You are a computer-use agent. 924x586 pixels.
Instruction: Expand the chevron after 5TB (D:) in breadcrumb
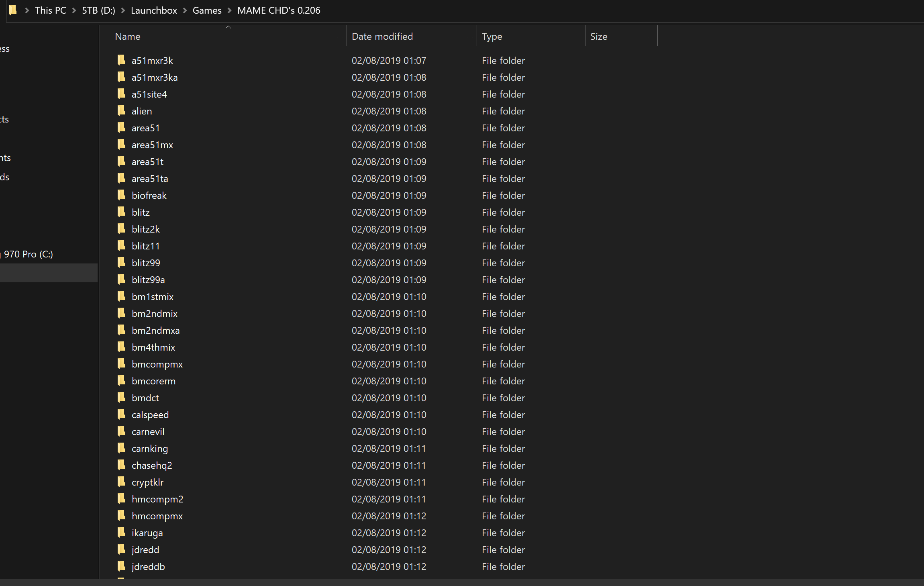coord(123,10)
